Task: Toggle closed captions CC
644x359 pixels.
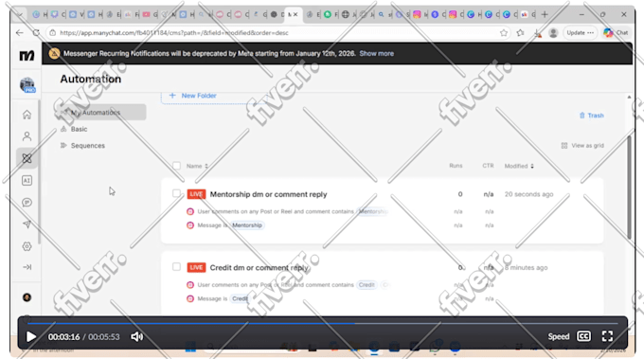Action: pyautogui.click(x=583, y=336)
